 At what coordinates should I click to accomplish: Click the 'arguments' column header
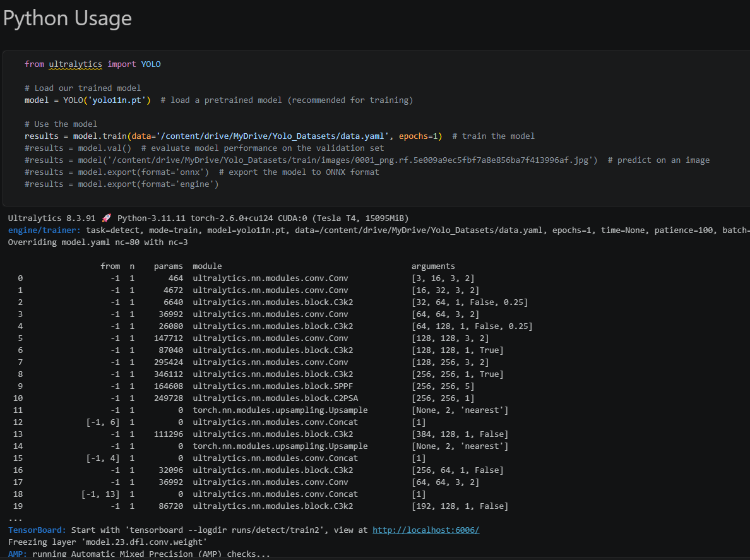433,266
